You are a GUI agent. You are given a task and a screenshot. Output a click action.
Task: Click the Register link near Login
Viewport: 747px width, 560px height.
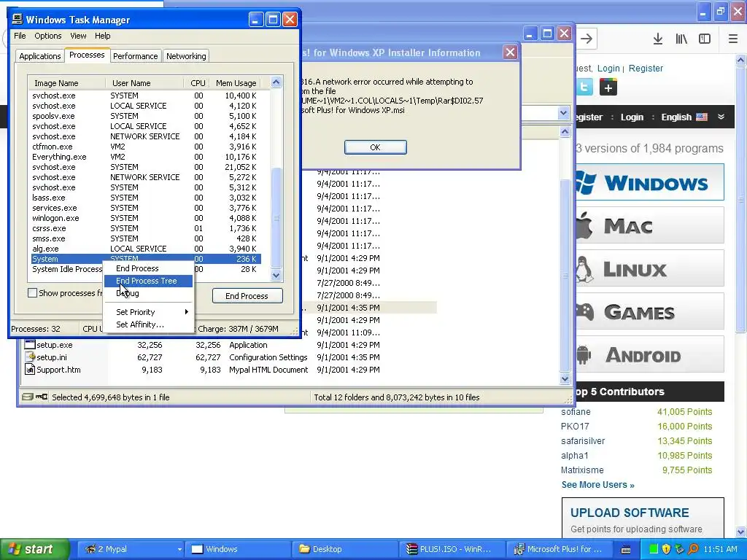[646, 68]
